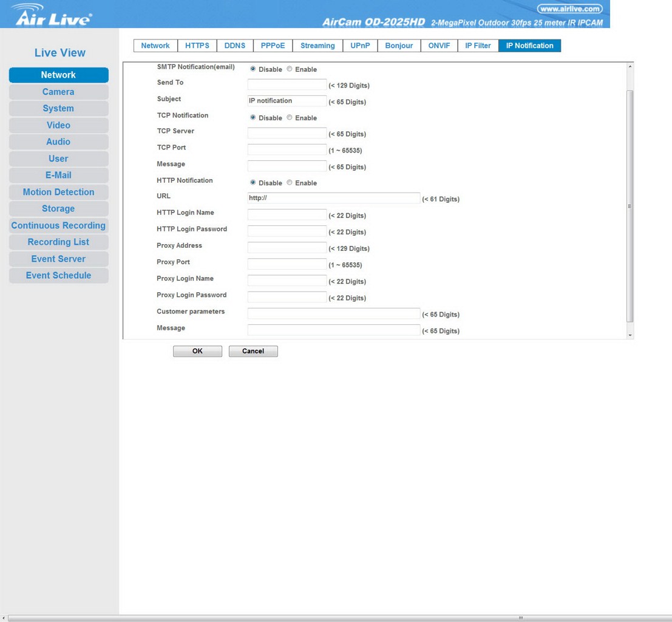Image resolution: width=672 pixels, height=622 pixels.
Task: Open Recording List page
Action: [59, 242]
